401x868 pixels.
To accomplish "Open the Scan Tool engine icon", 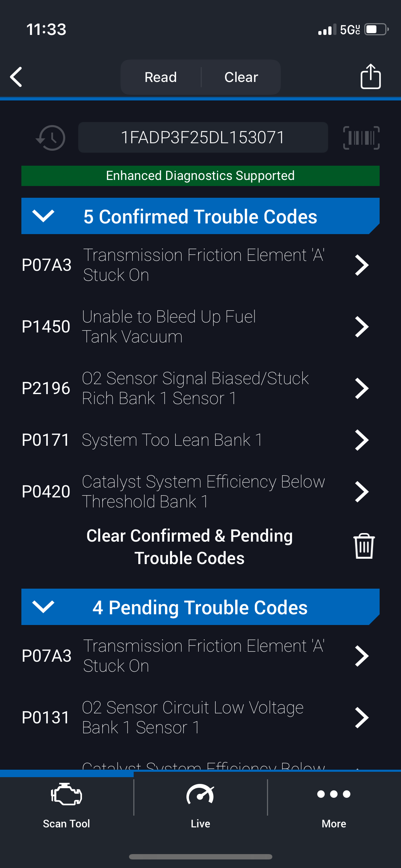I will (x=67, y=795).
